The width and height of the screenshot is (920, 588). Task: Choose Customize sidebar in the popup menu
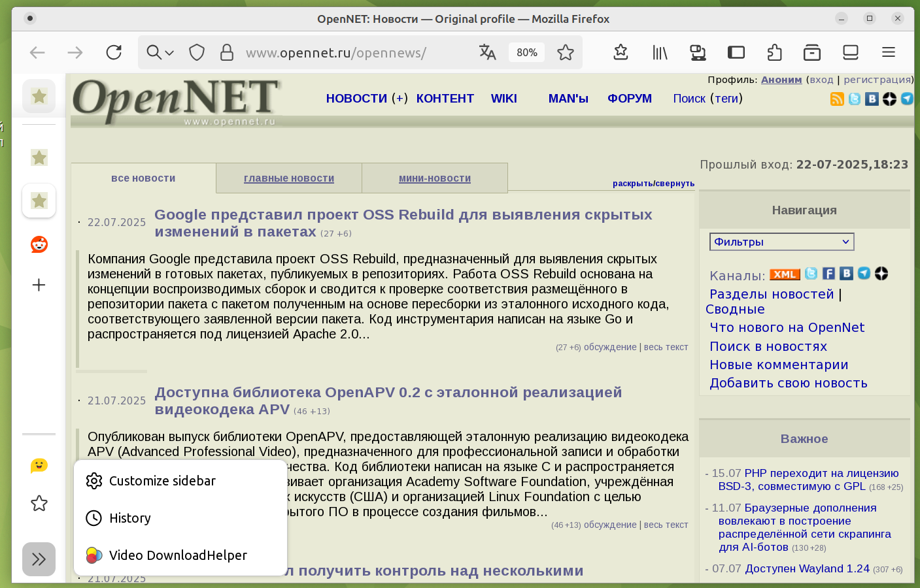click(x=162, y=481)
